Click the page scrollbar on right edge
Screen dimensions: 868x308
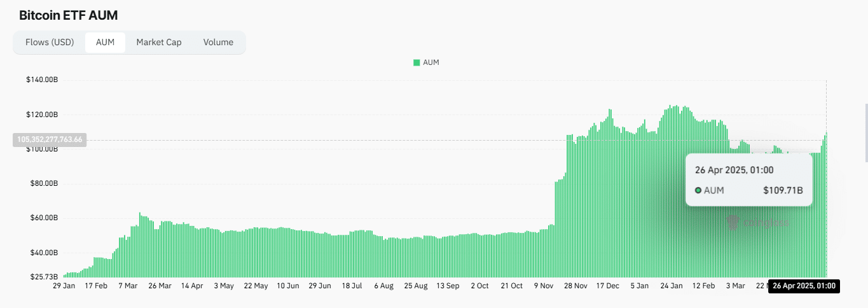[865, 132]
